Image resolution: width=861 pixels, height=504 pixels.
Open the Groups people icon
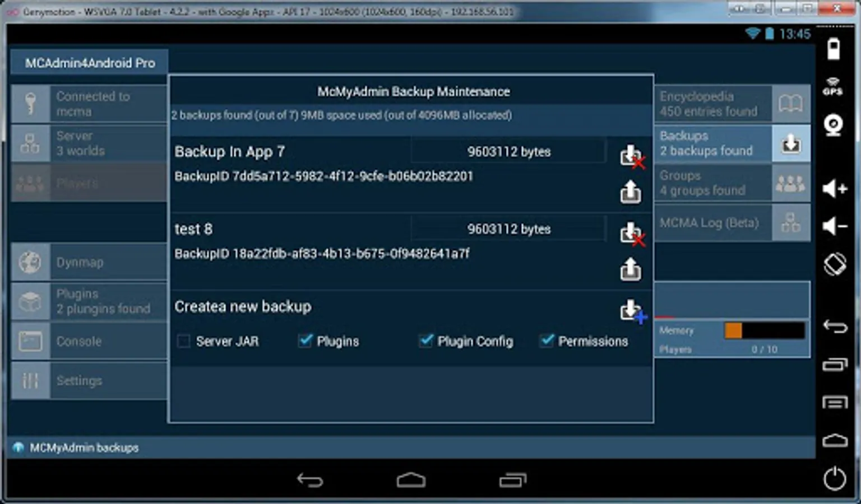click(x=790, y=183)
